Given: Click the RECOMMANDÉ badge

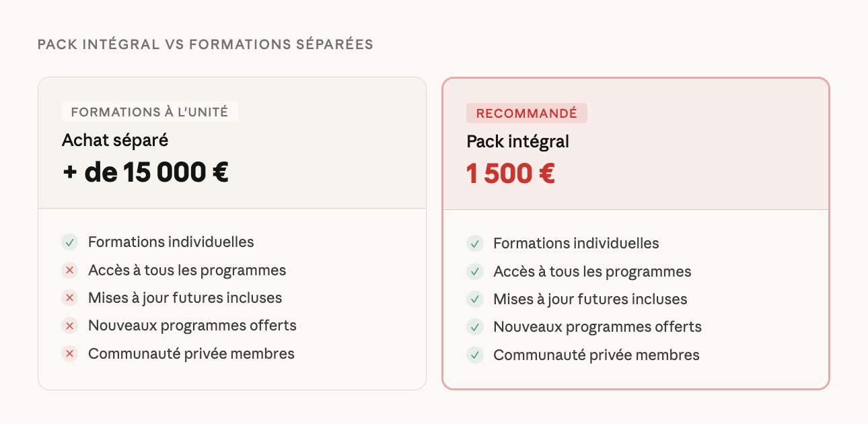Looking at the screenshot, I should [x=526, y=113].
